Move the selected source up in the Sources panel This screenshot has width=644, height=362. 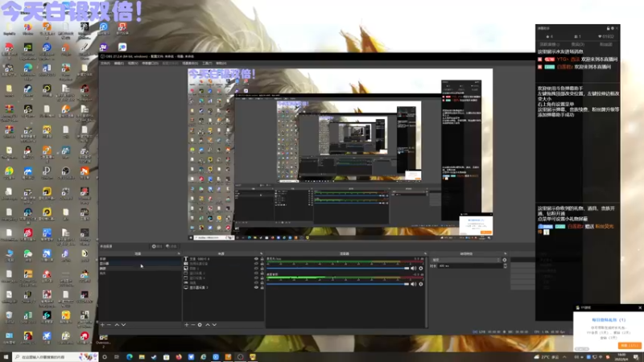coord(208,325)
